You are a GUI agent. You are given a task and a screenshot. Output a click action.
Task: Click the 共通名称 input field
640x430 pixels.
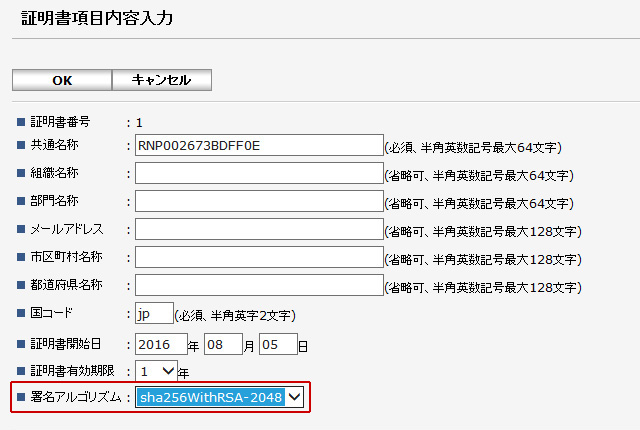point(259,146)
